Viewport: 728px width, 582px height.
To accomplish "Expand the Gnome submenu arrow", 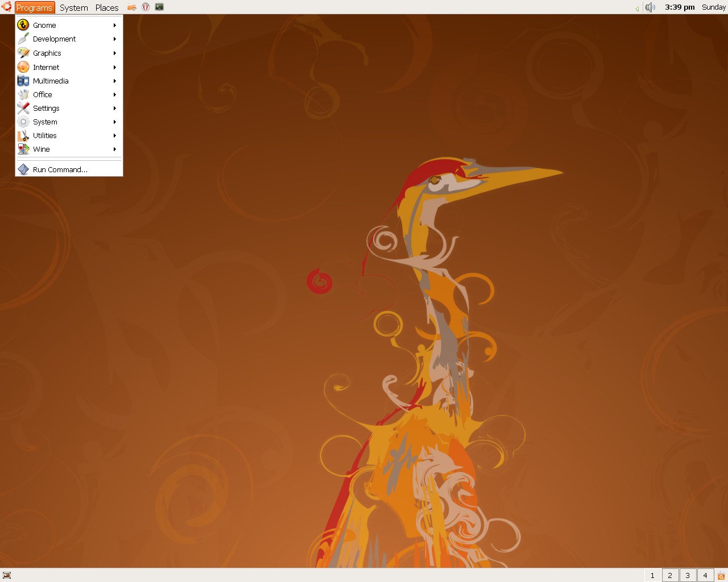I will click(115, 25).
